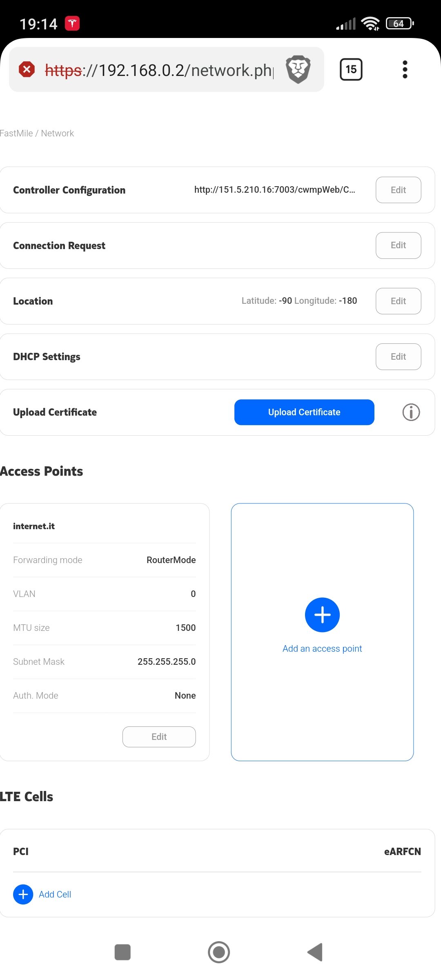
Task: Tap the FastMile / Network breadcrumb
Action: pyautogui.click(x=37, y=133)
